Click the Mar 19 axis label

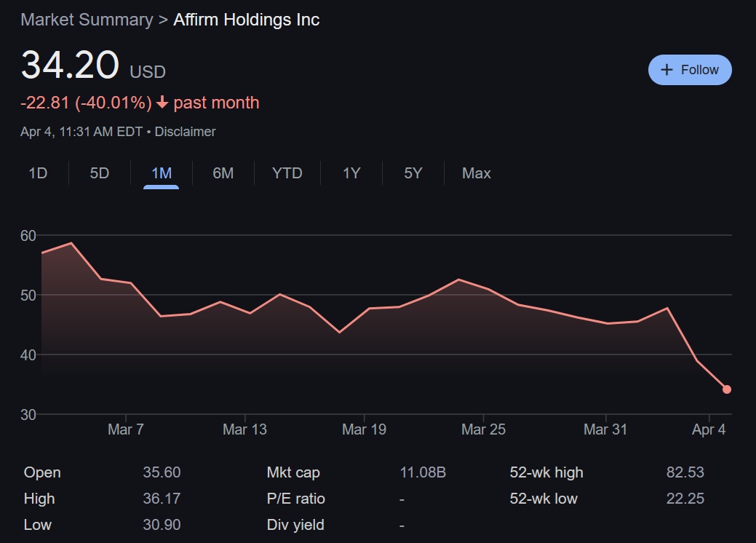[x=364, y=429]
